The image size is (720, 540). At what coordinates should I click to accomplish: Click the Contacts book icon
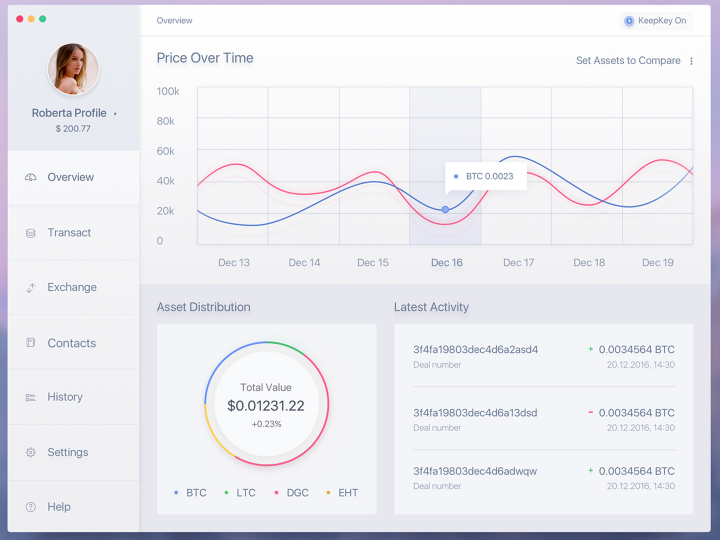click(x=31, y=343)
